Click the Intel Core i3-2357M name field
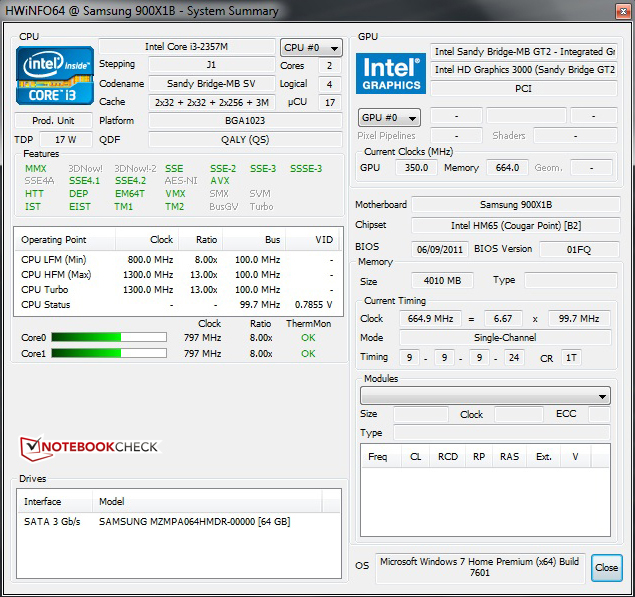The image size is (635, 597). pos(186,47)
